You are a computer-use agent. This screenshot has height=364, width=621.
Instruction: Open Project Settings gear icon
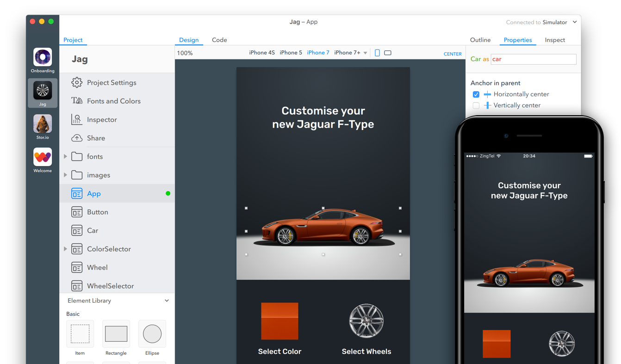[77, 82]
